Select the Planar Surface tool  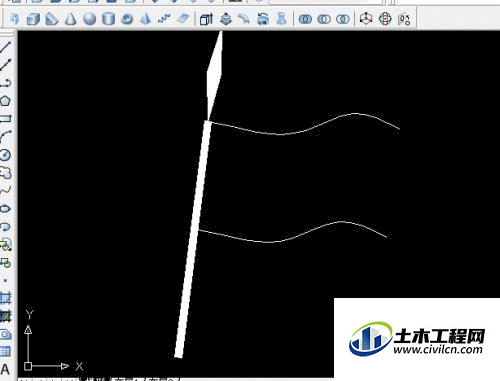point(183,19)
